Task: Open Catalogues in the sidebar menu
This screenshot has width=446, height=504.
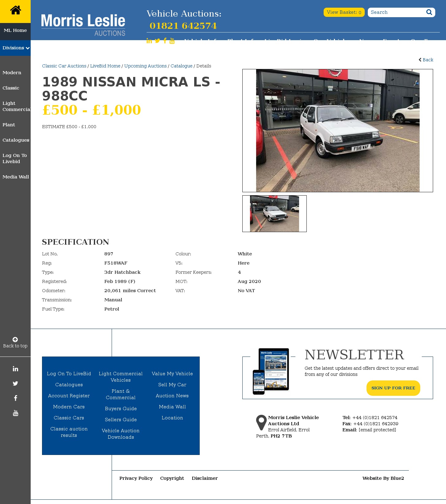Action: pyautogui.click(x=16, y=140)
